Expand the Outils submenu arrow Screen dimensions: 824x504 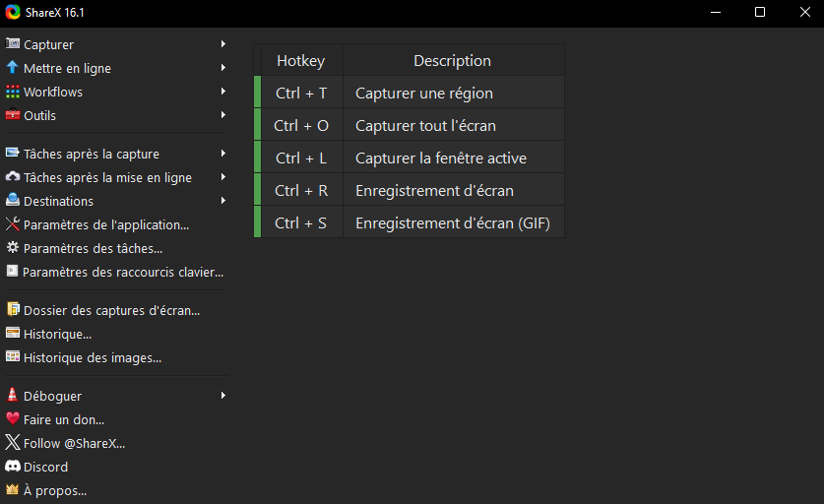pos(223,115)
